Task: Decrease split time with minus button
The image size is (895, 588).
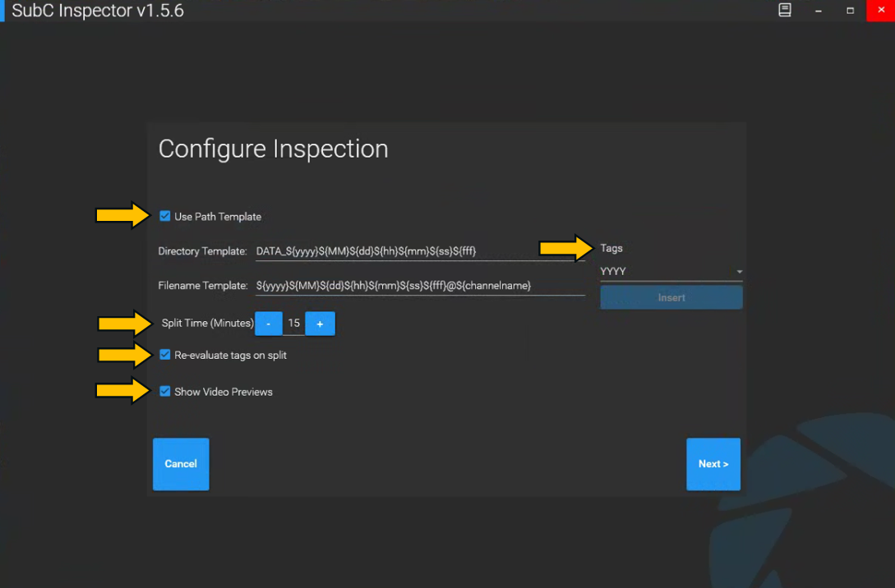Action: coord(269,324)
